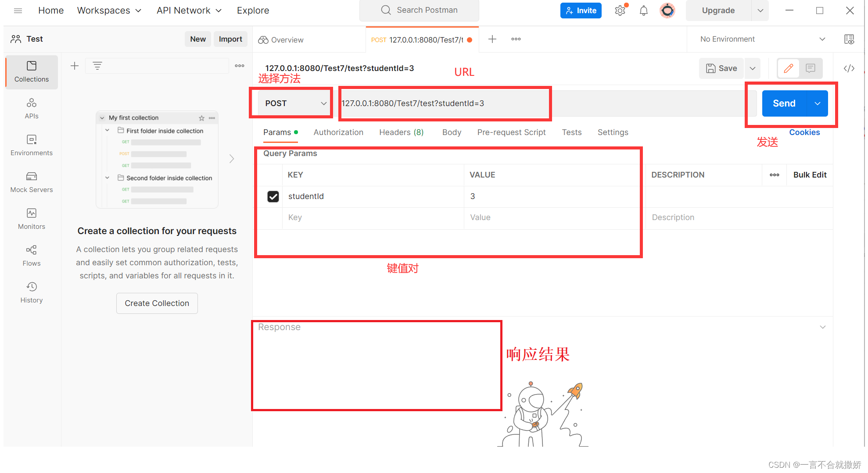
Task: Open the Pre-request Script tab
Action: tap(512, 132)
